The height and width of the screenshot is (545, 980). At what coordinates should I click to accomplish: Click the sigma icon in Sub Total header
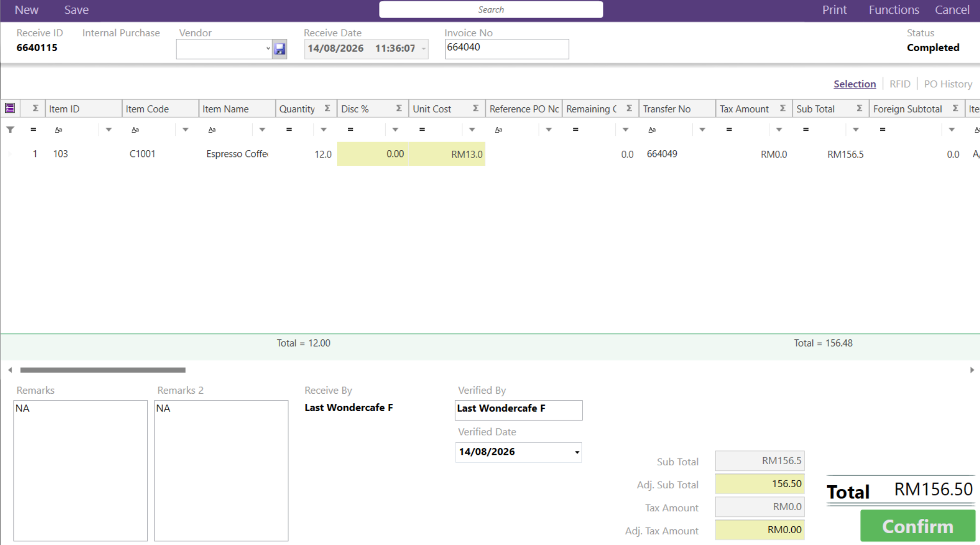pos(859,108)
